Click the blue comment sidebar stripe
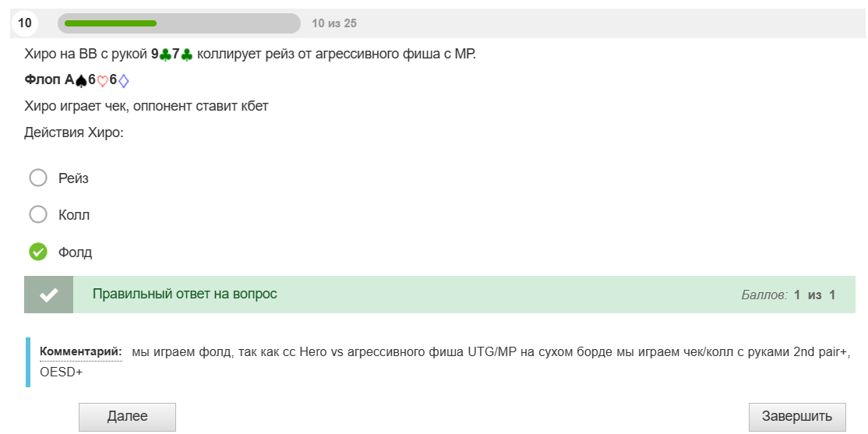 point(28,362)
